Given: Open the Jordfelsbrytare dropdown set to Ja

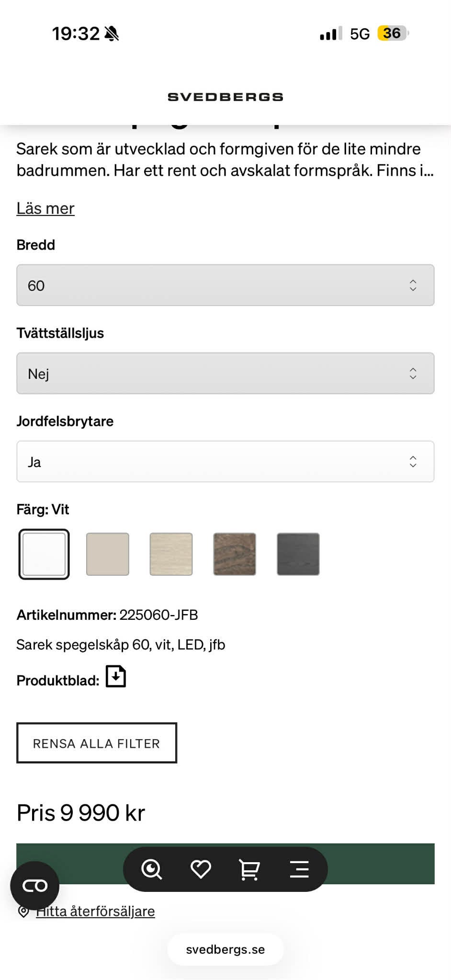Looking at the screenshot, I should point(225,461).
